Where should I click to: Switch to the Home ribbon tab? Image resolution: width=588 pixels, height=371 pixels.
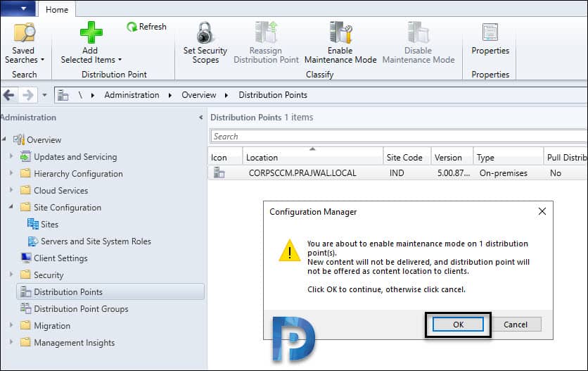click(x=57, y=9)
